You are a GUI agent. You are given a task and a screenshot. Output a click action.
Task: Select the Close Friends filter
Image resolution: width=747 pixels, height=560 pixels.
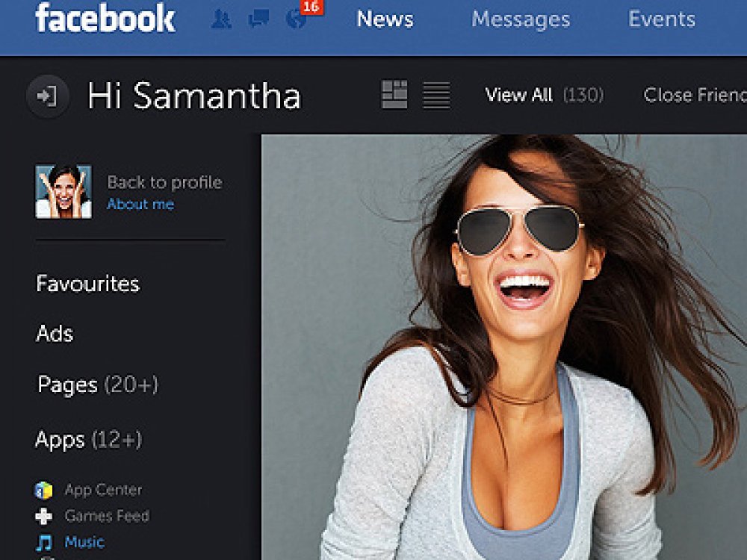click(695, 95)
